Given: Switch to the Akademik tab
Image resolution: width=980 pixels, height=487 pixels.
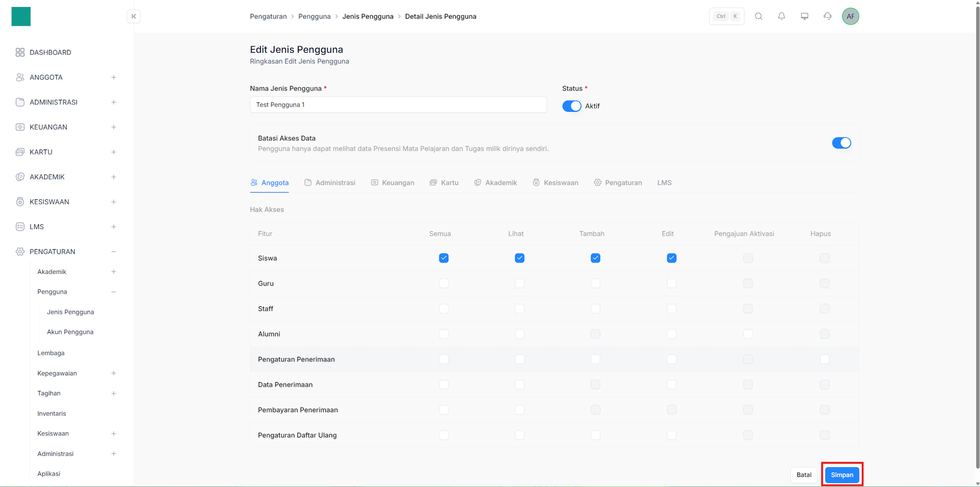Looking at the screenshot, I should click(x=495, y=183).
